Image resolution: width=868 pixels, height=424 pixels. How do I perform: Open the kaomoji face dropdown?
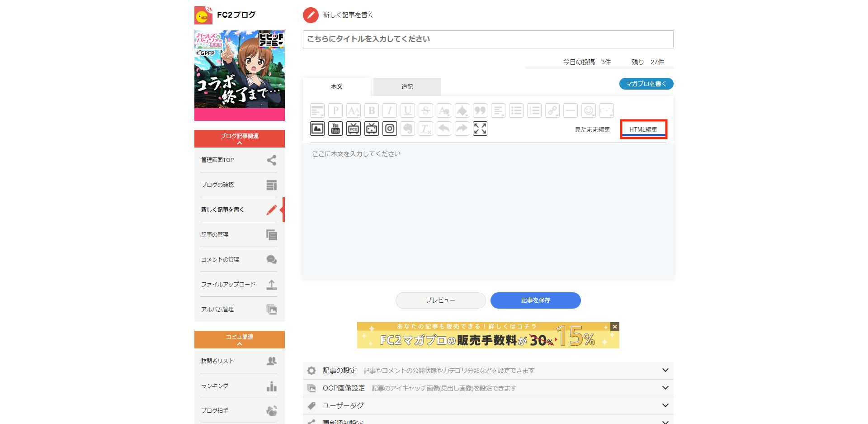[607, 110]
